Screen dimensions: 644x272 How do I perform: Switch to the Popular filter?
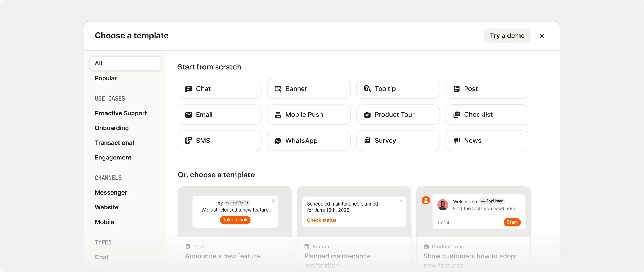click(x=106, y=78)
